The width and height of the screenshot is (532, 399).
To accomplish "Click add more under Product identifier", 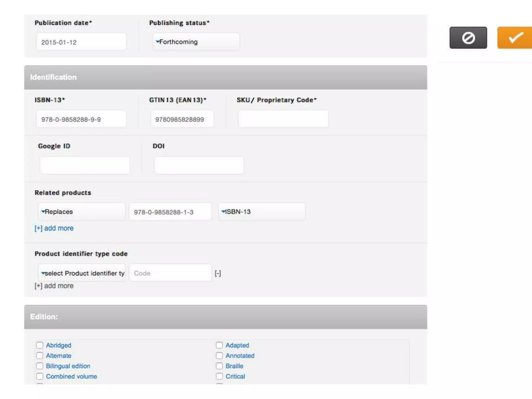I will pyautogui.click(x=54, y=286).
